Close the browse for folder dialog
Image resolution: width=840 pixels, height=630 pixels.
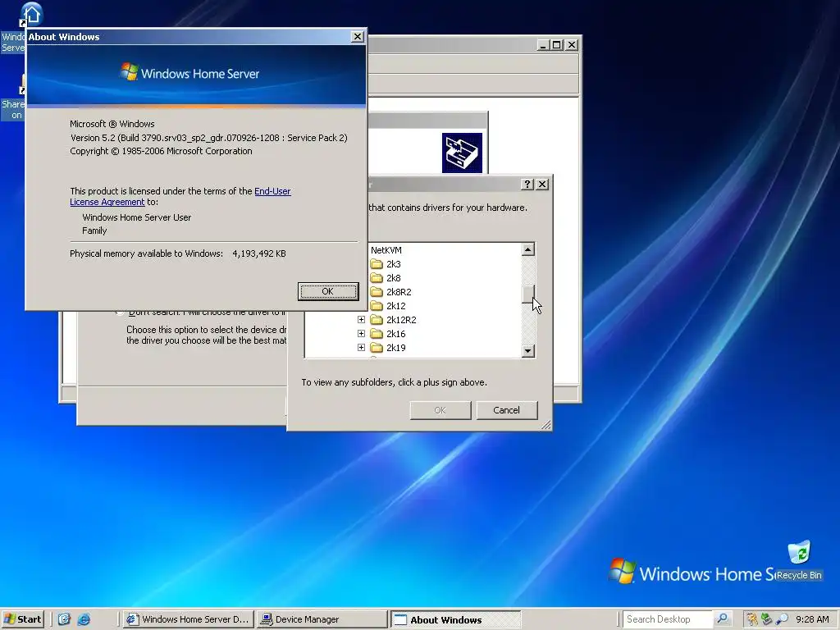(x=542, y=185)
